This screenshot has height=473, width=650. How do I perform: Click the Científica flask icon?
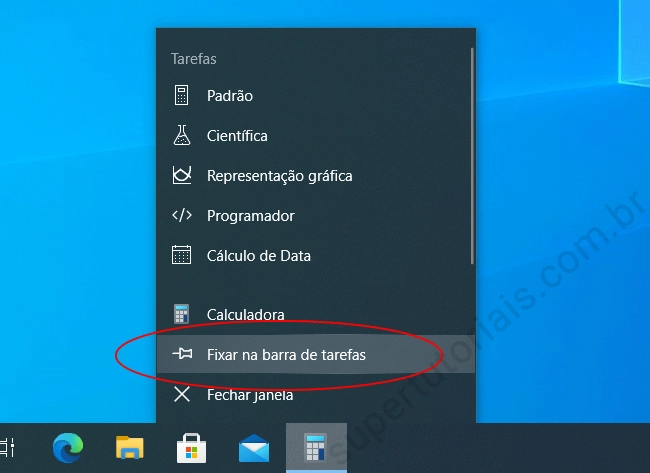tap(182, 135)
